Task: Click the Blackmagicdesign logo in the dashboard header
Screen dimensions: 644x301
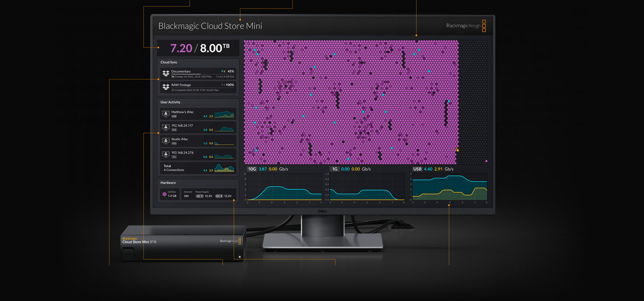Action: click(x=466, y=26)
